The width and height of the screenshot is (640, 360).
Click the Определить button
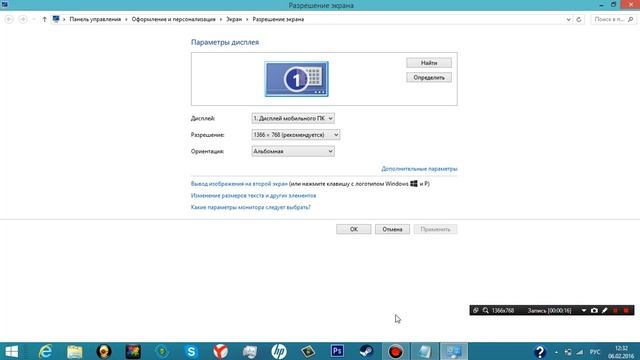click(x=429, y=78)
